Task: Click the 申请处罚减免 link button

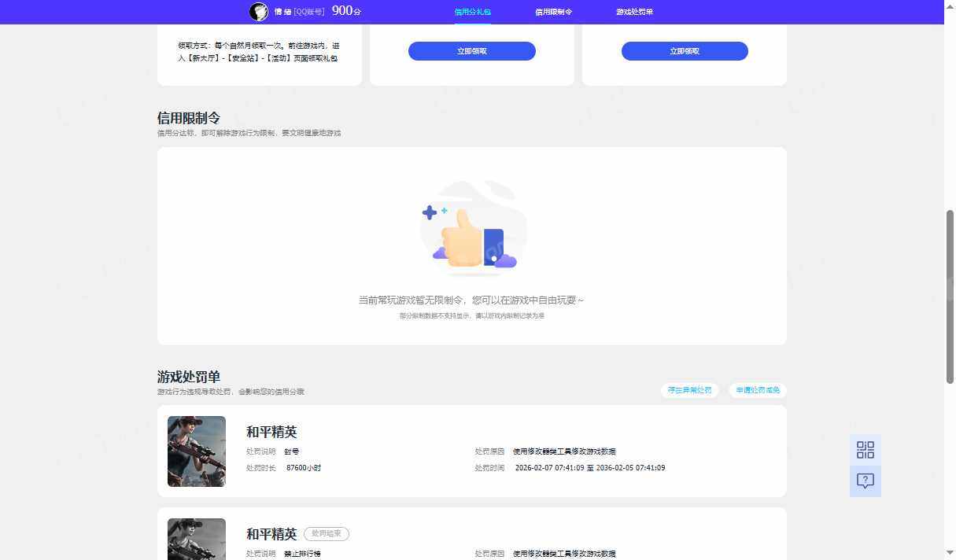Action: [758, 390]
